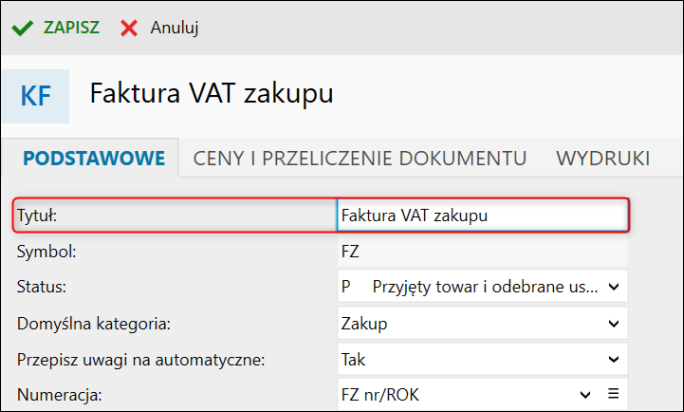Open the WYDRUKI tab
Image resolution: width=684 pixels, height=412 pixels.
click(x=603, y=158)
